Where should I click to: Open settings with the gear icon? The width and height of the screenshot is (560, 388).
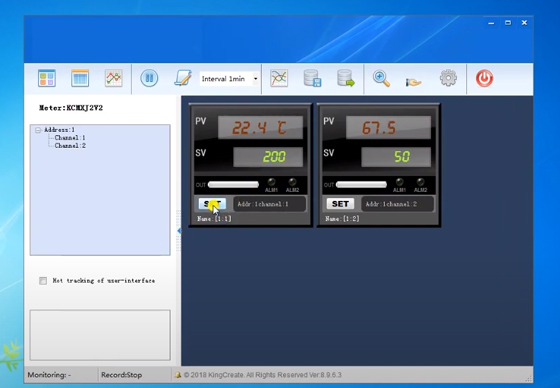[448, 78]
